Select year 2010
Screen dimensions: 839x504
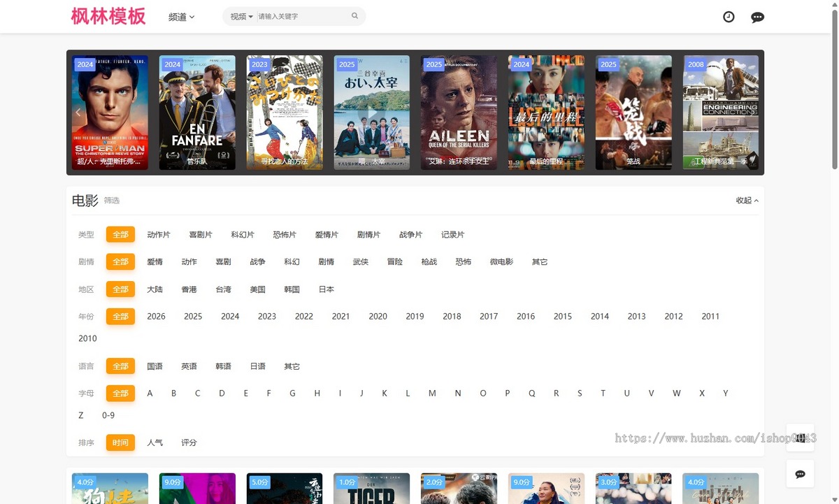tap(88, 338)
